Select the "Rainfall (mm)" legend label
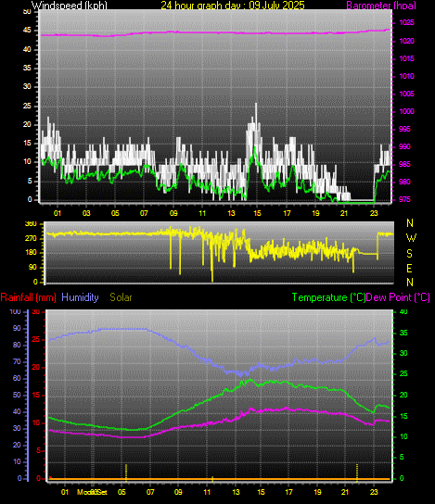435x504 pixels. coord(29,297)
